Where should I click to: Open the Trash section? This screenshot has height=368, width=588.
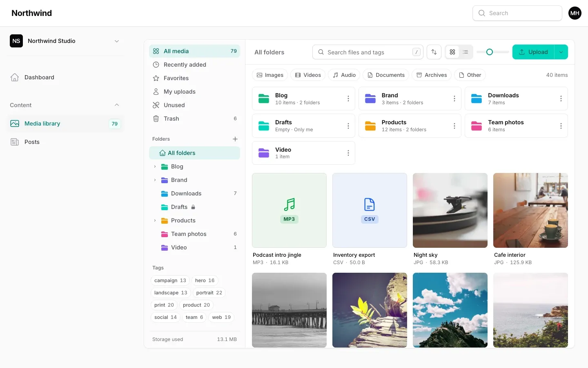coord(194,119)
